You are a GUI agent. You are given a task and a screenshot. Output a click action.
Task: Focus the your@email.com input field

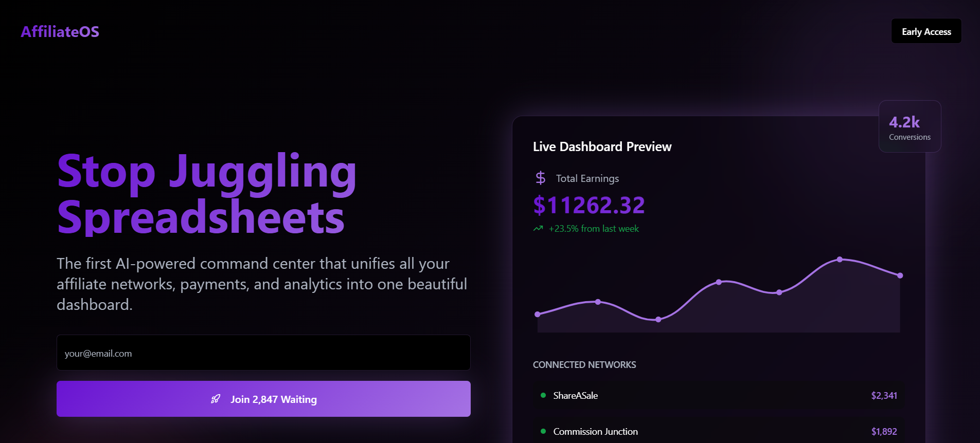[263, 353]
